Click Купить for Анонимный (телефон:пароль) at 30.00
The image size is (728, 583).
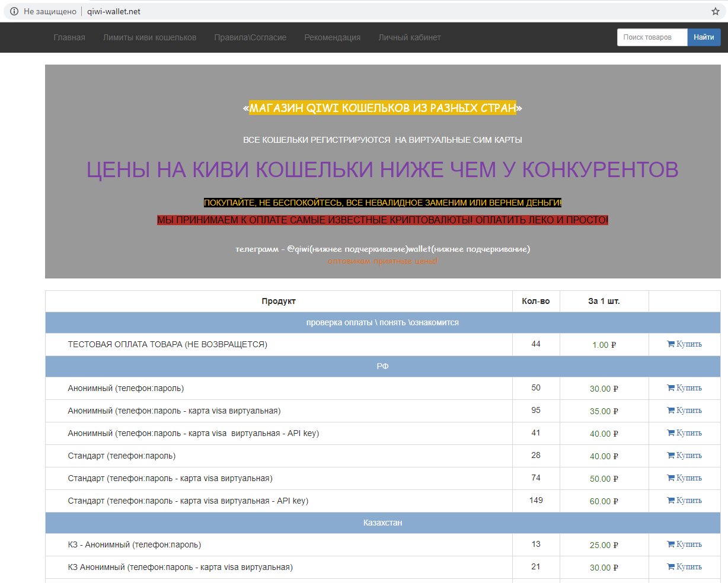click(x=689, y=388)
